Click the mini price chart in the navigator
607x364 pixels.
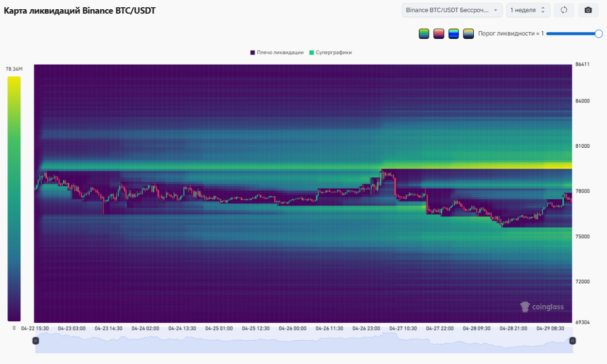[304, 342]
